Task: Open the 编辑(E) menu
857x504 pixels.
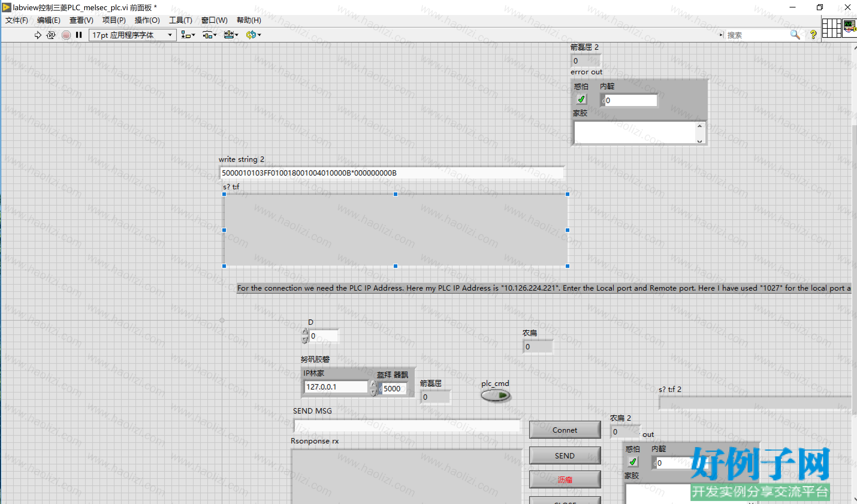Action: (x=49, y=20)
